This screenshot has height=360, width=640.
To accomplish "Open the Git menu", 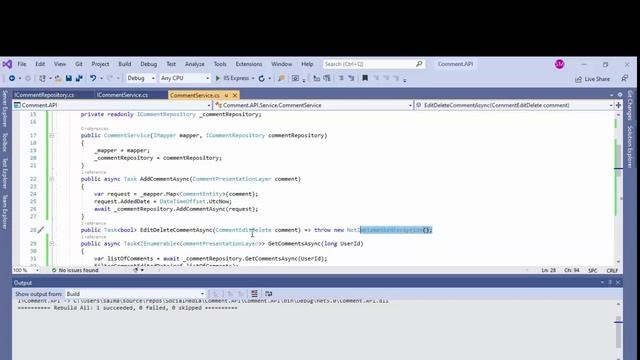I will coord(79,64).
